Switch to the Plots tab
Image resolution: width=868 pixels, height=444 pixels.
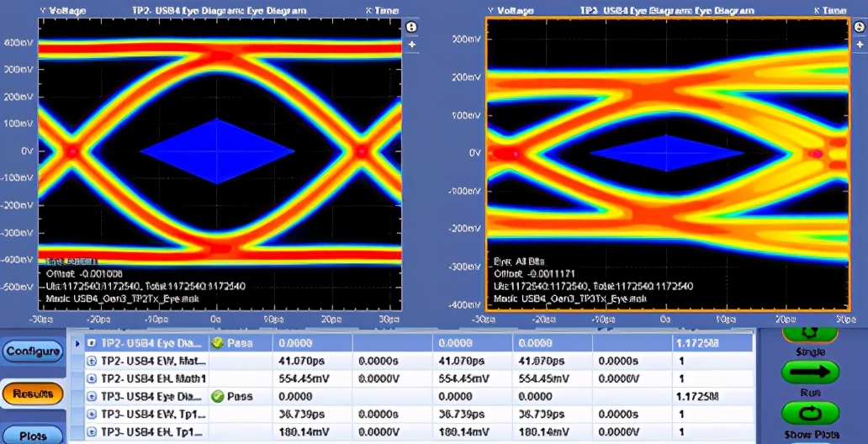coord(33,435)
